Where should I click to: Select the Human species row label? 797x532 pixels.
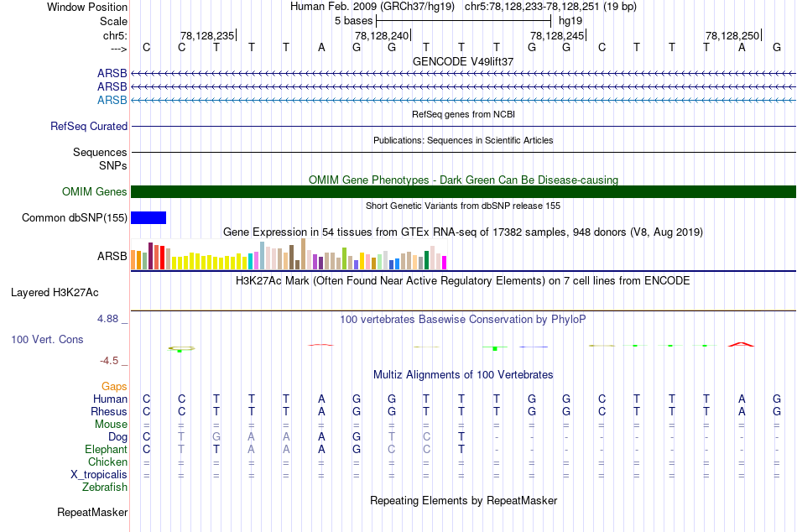point(110,399)
